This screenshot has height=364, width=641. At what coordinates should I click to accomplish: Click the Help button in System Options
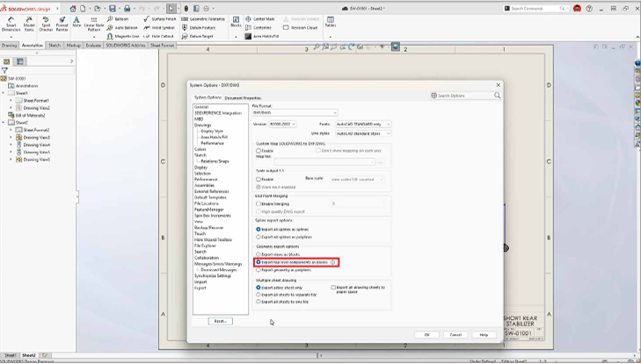pos(484,335)
